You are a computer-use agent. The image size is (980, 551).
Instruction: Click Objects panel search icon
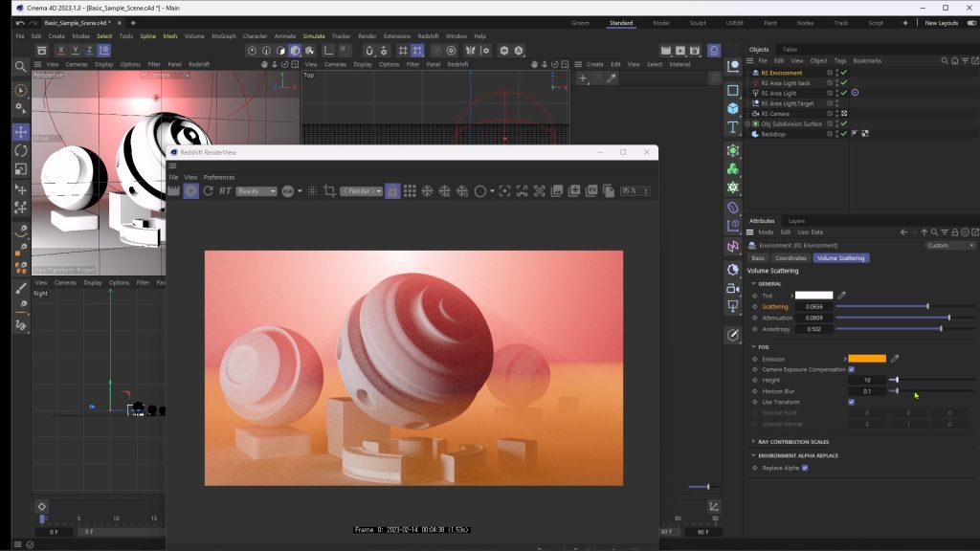click(x=945, y=60)
